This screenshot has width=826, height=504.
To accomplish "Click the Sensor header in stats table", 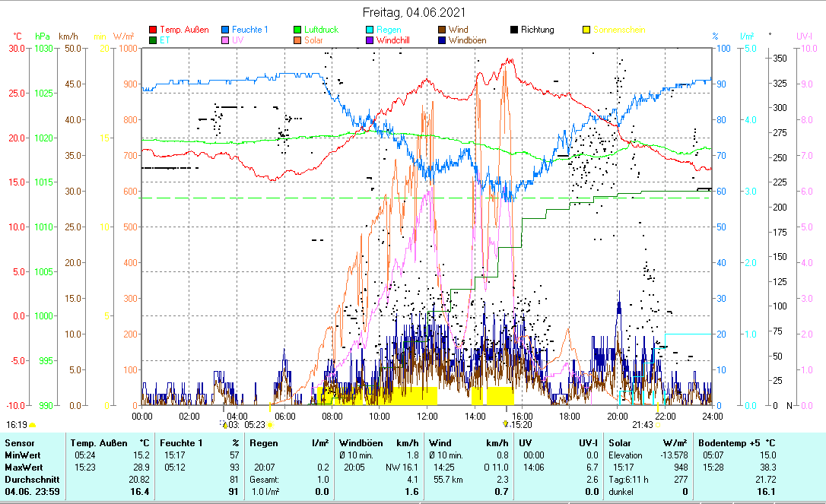I will [x=19, y=442].
